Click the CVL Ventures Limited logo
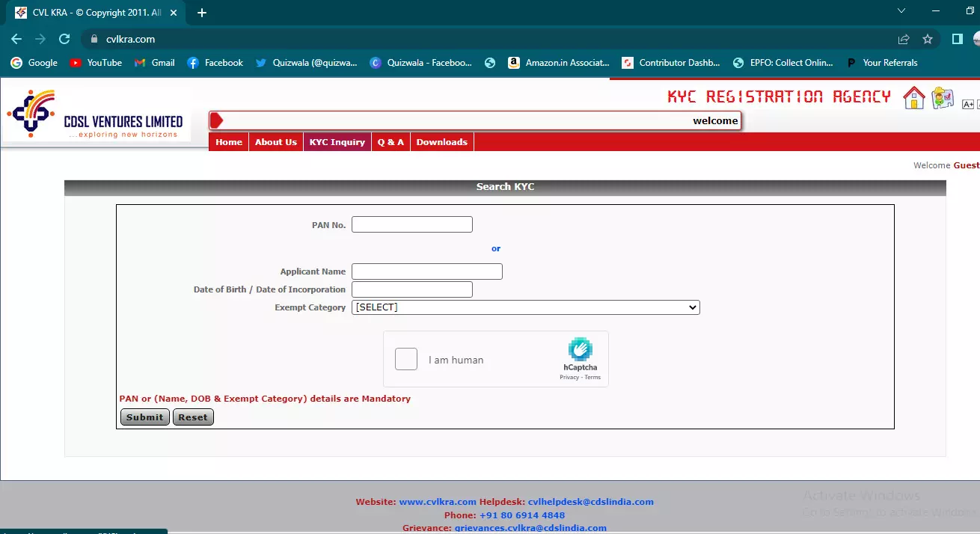Viewport: 980px width, 534px height. click(x=97, y=114)
